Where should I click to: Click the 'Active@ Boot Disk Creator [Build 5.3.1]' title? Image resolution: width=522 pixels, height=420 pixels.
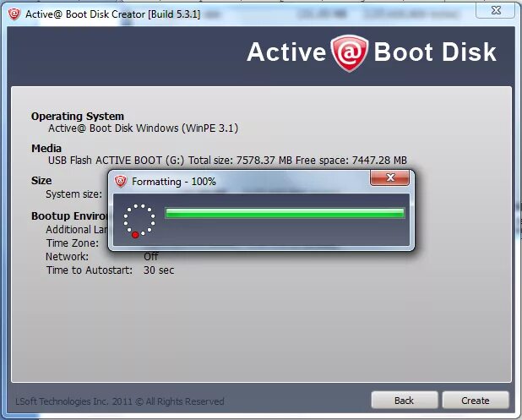click(x=113, y=14)
